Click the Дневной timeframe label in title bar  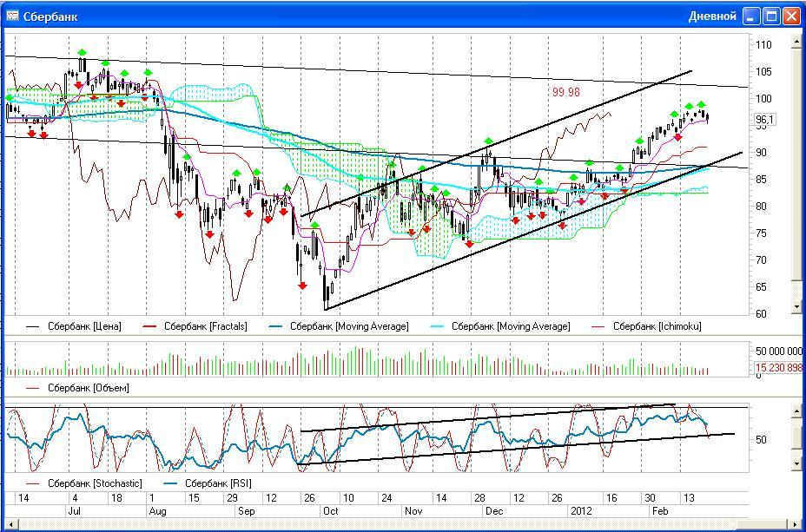(x=712, y=16)
